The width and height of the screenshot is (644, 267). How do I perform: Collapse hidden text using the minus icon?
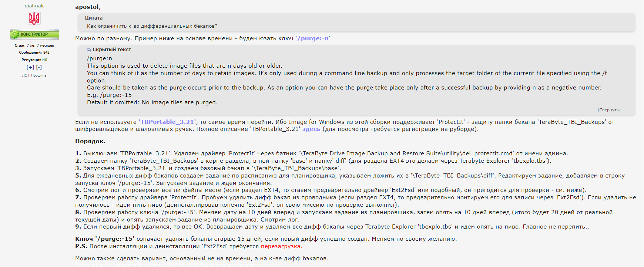pyautogui.click(x=89, y=50)
